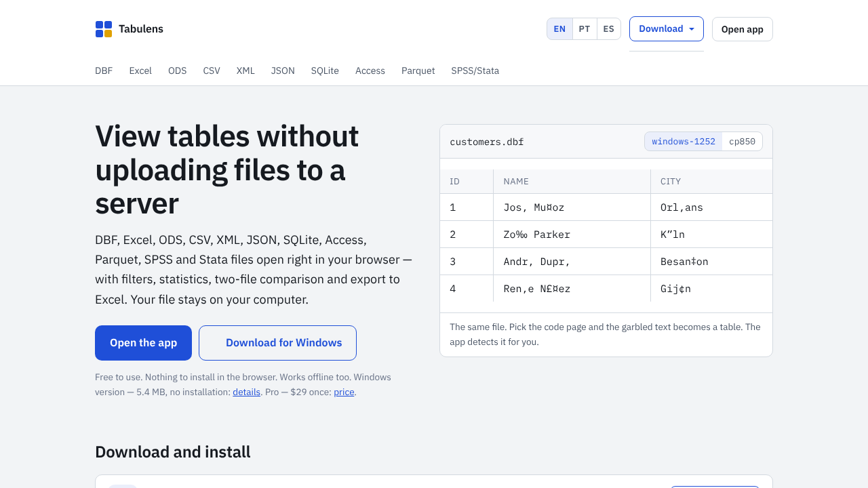
Task: Select the cp850 code page
Action: (742, 142)
